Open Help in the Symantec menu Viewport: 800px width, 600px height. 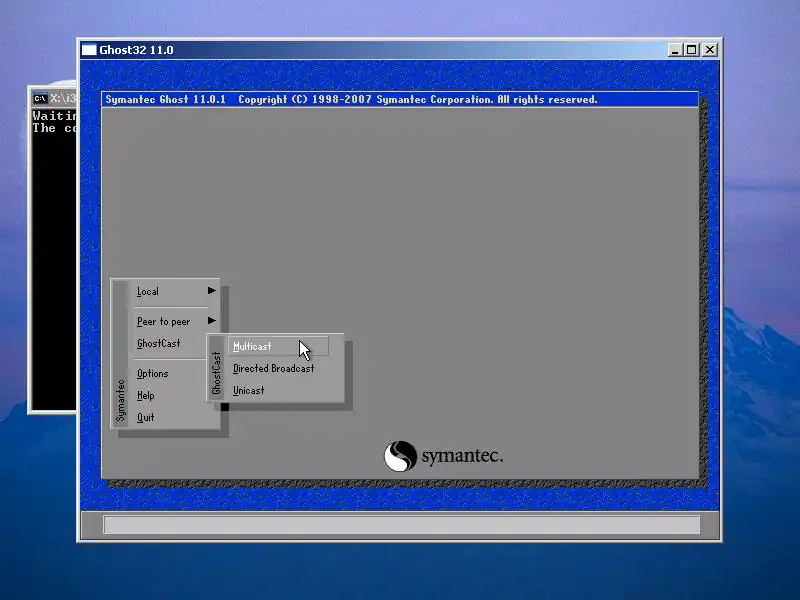pyautogui.click(x=145, y=395)
